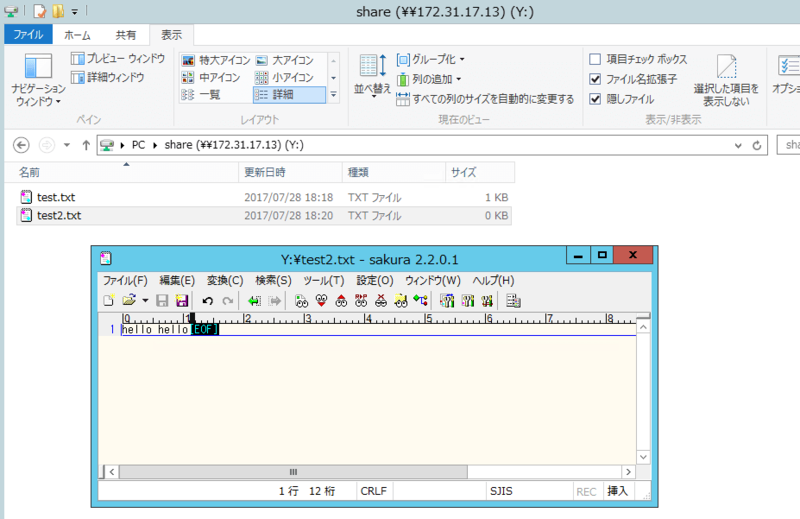Undo the last edit in sakura

(x=207, y=301)
